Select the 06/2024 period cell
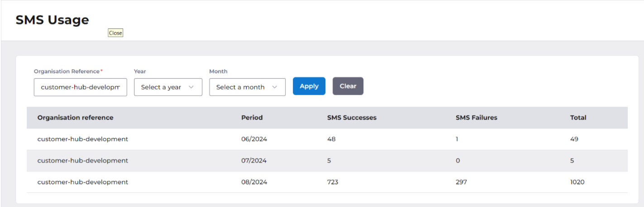This screenshot has width=644, height=207. 254,139
